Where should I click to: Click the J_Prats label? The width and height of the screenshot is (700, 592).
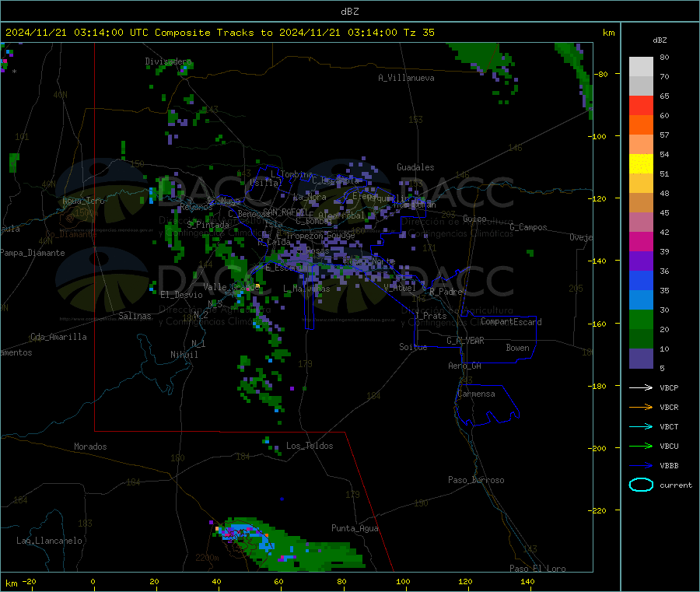431,316
